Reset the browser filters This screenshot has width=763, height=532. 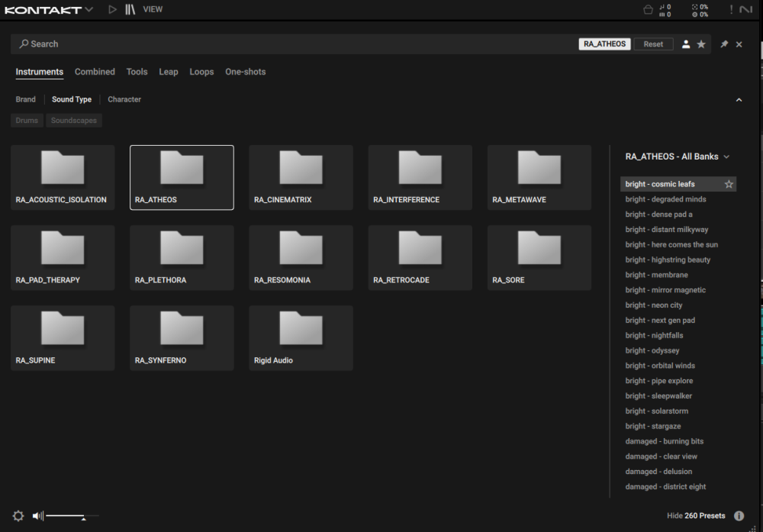tap(653, 44)
